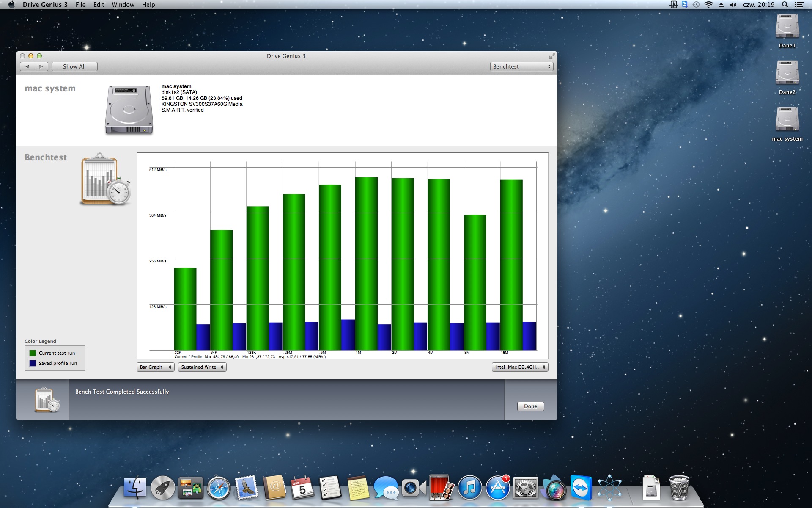The width and height of the screenshot is (812, 508).
Task: Open TeamViewer icon in the Dock
Action: (x=581, y=488)
